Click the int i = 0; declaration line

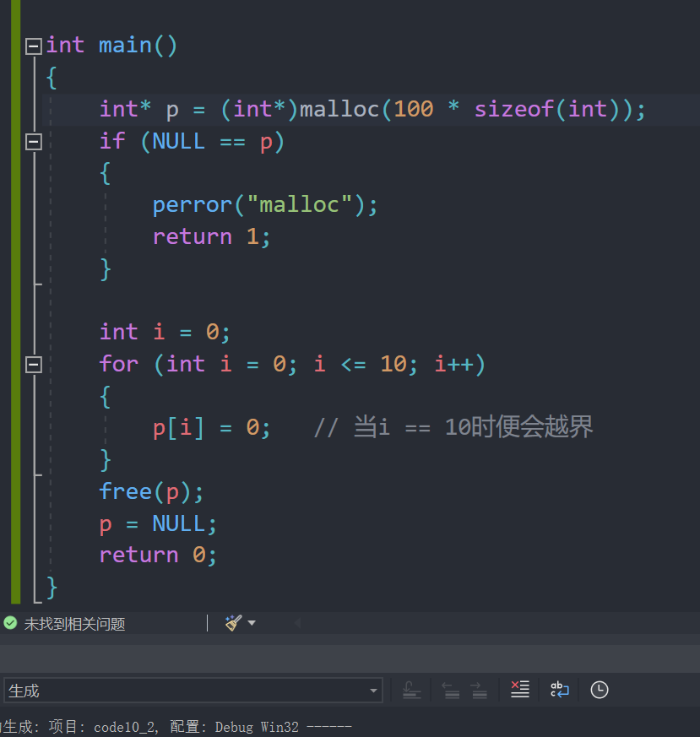(165, 333)
